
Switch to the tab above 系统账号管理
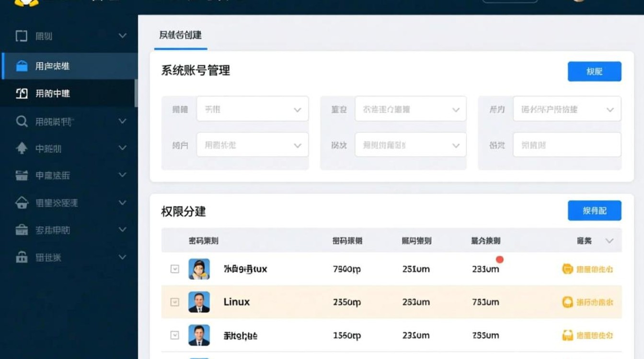tap(181, 35)
